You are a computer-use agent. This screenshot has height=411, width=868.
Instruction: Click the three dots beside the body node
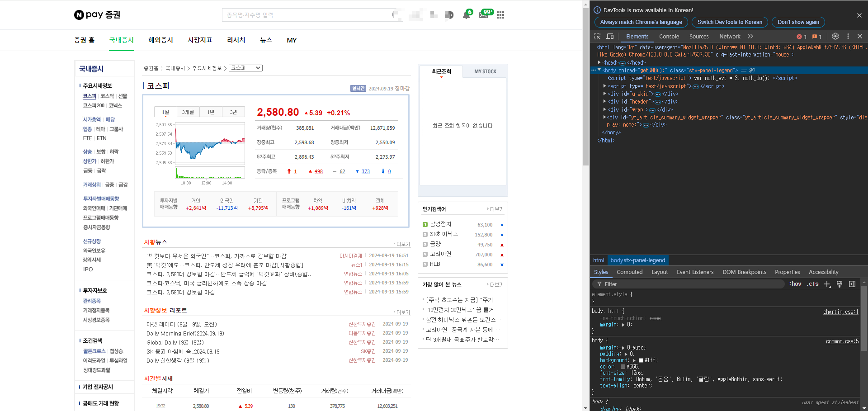coord(593,70)
